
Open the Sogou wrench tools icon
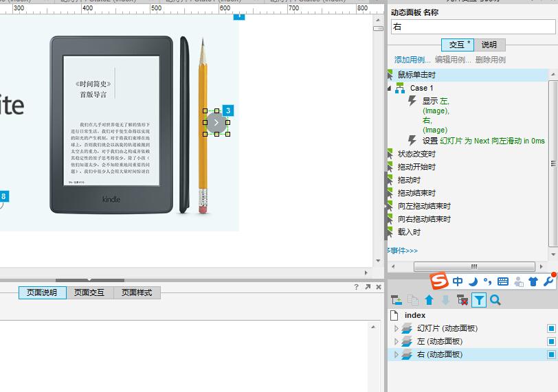click(548, 281)
